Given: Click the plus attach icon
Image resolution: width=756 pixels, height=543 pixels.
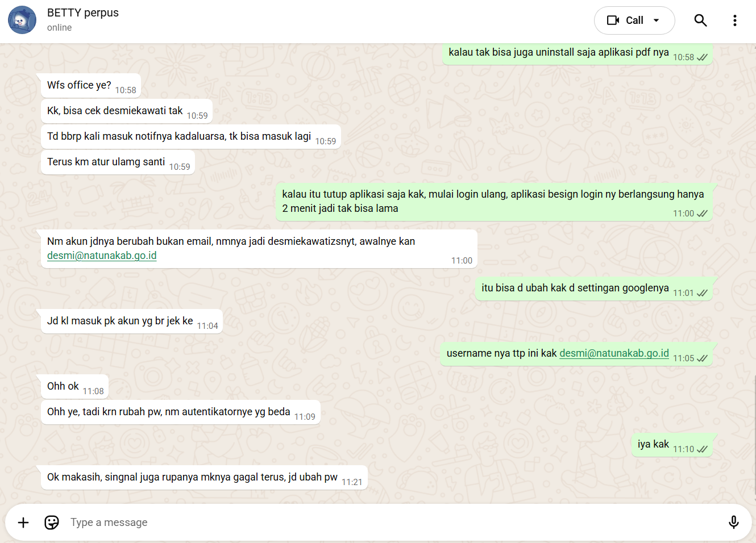Looking at the screenshot, I should [x=23, y=523].
